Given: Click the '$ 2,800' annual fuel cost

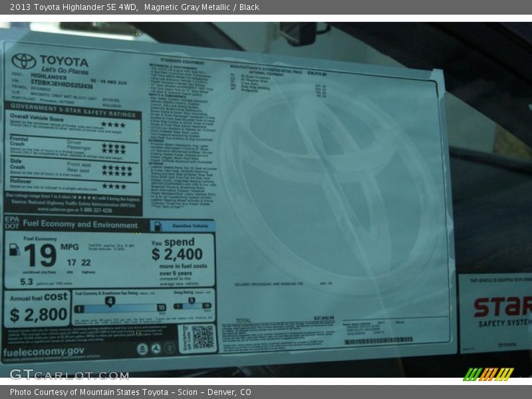Looking at the screenshot, I should pos(39,315).
